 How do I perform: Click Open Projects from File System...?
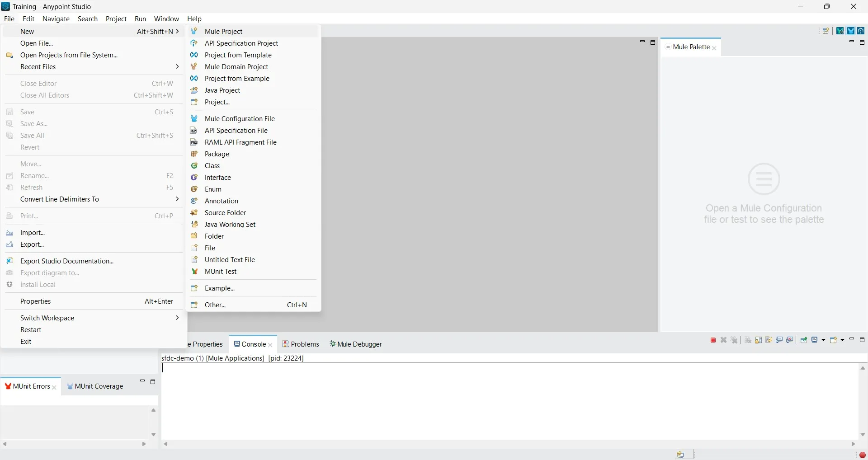point(94,55)
